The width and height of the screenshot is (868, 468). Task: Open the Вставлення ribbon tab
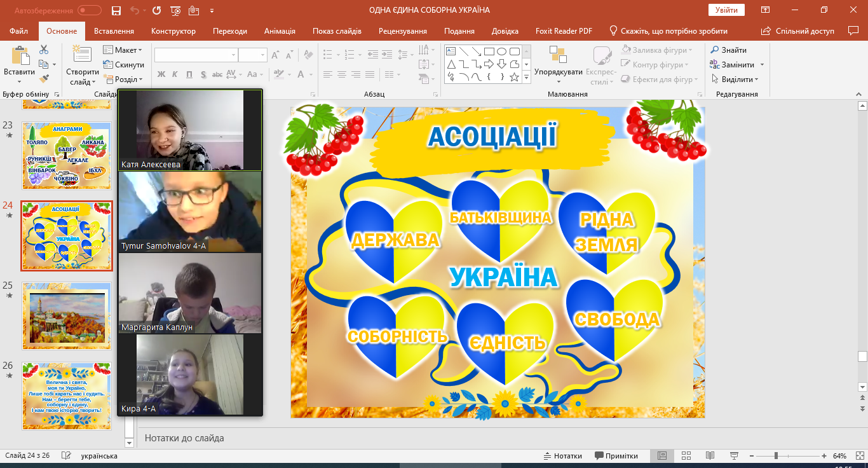point(114,31)
